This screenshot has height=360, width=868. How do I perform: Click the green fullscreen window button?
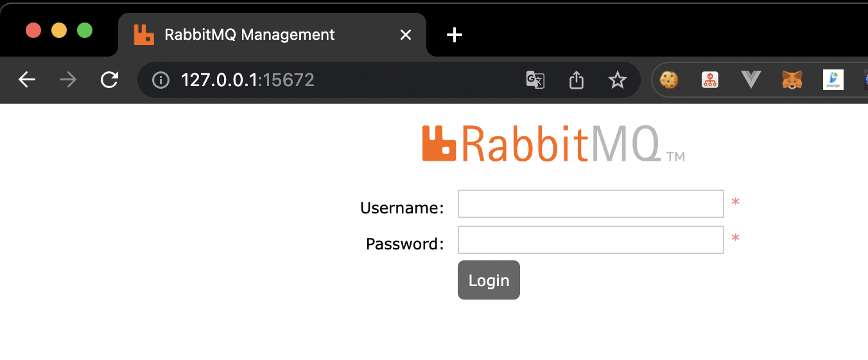click(x=85, y=30)
